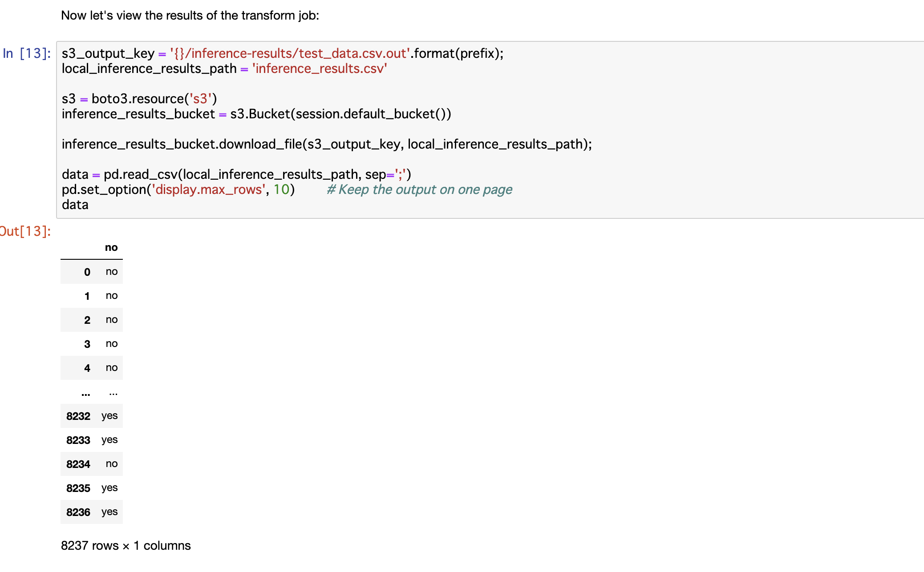Click the 'Keep the output on one page' comment

pyautogui.click(x=419, y=189)
